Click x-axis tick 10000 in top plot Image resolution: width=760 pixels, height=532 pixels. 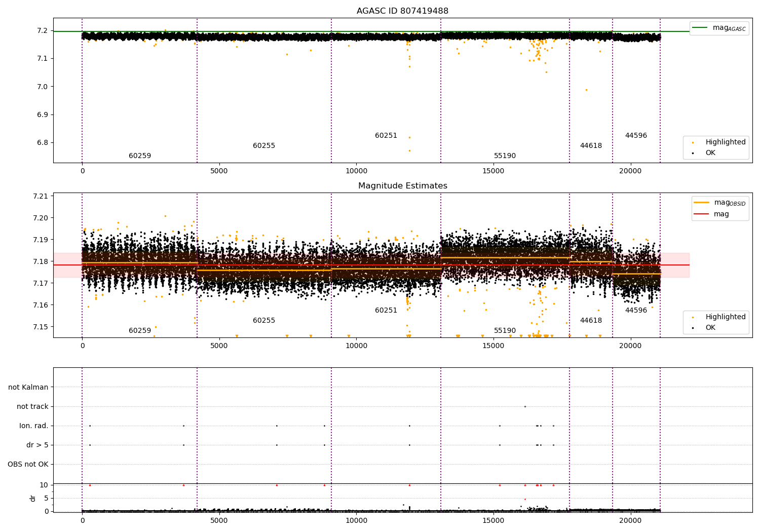click(x=356, y=171)
